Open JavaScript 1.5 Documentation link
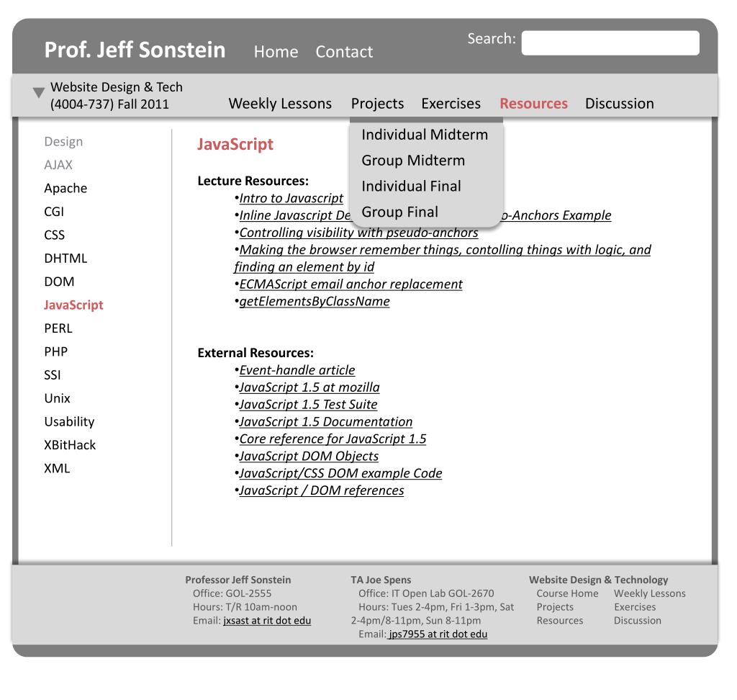 pyautogui.click(x=326, y=422)
